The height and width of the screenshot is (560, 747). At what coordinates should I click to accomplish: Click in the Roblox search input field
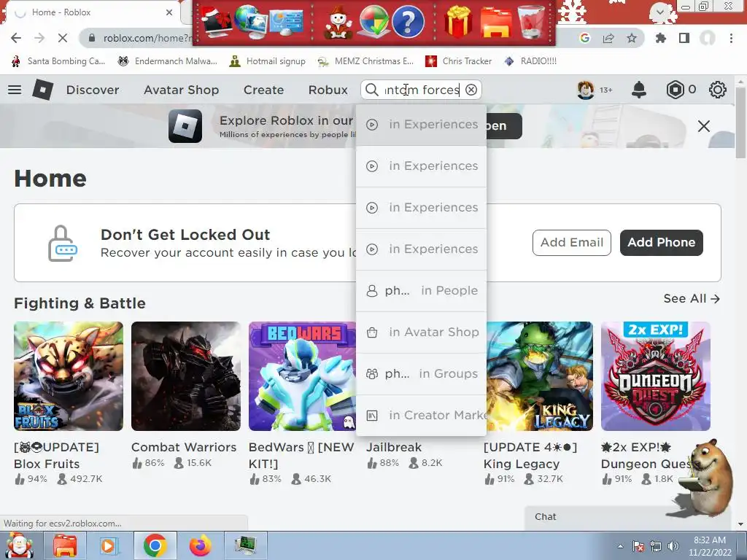(x=421, y=90)
